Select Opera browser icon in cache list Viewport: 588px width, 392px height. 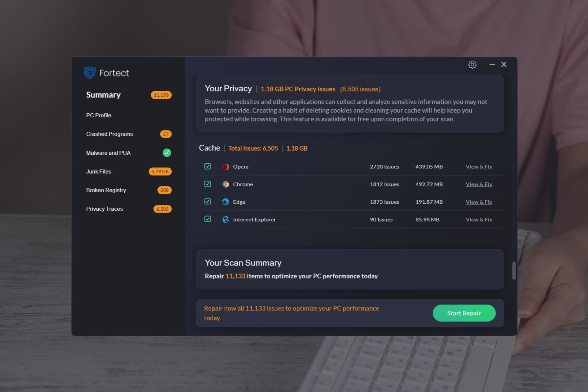[x=225, y=166]
